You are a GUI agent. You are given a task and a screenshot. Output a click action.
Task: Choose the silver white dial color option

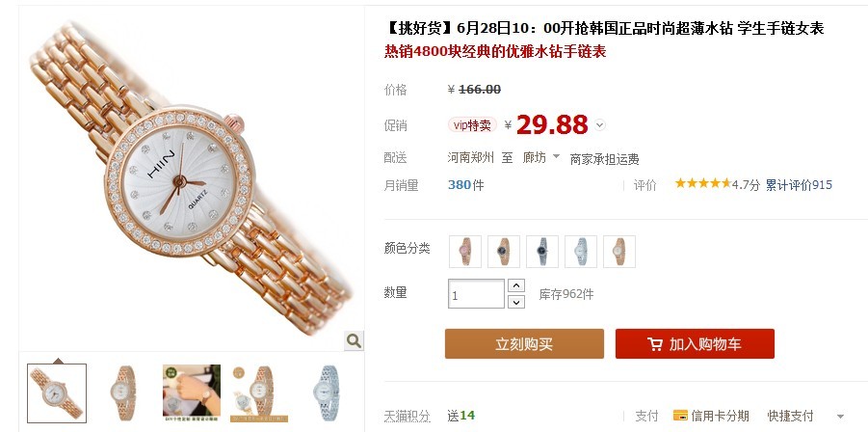[581, 252]
